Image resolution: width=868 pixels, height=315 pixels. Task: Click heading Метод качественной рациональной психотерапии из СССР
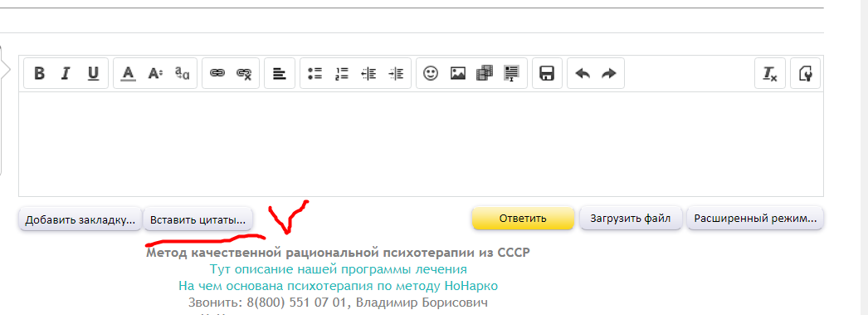click(x=339, y=253)
